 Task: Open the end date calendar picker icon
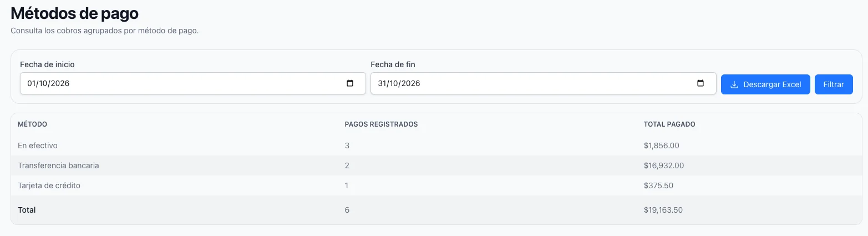(x=701, y=83)
